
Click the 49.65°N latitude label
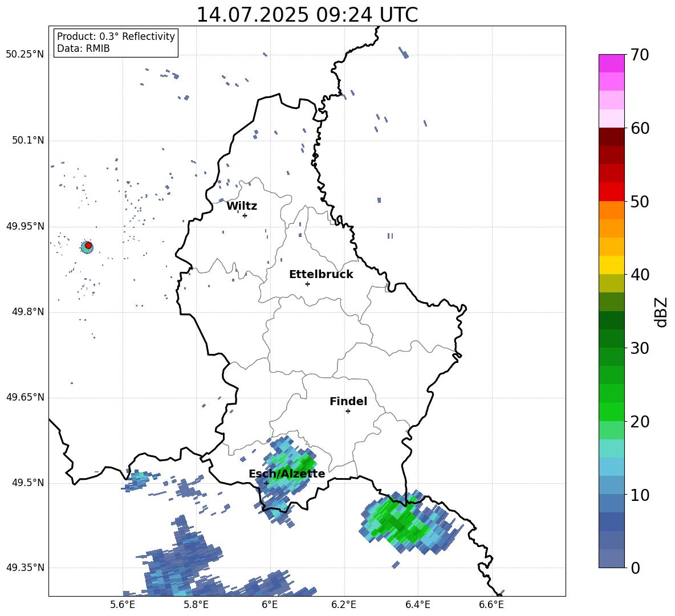point(25,397)
